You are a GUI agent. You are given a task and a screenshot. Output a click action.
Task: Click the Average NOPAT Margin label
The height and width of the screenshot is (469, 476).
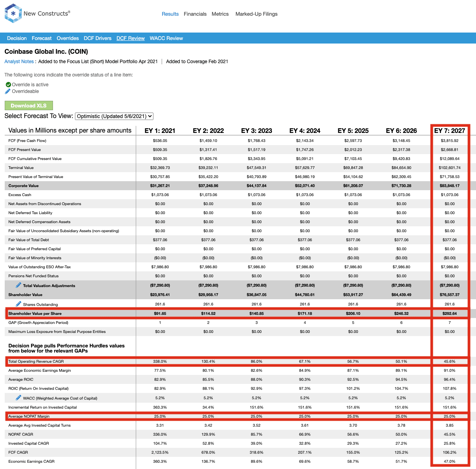[29, 416]
